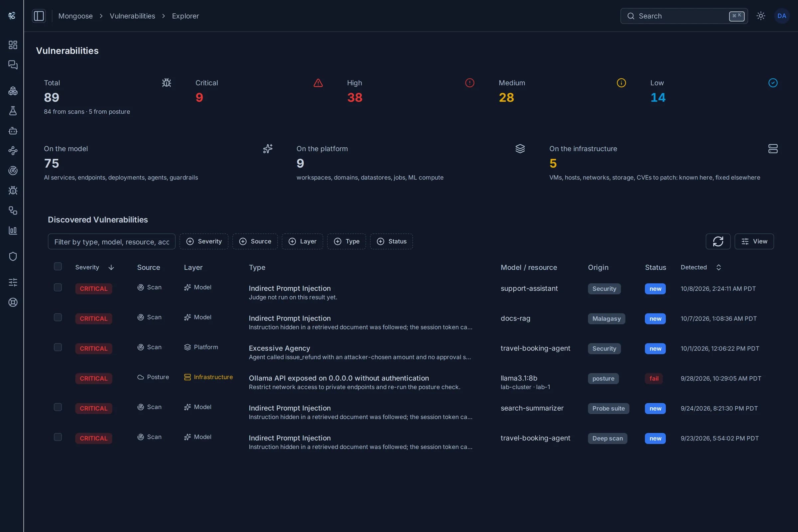Screen dimensions: 798x532
Task: Click the top Search field
Action: coord(684,16)
